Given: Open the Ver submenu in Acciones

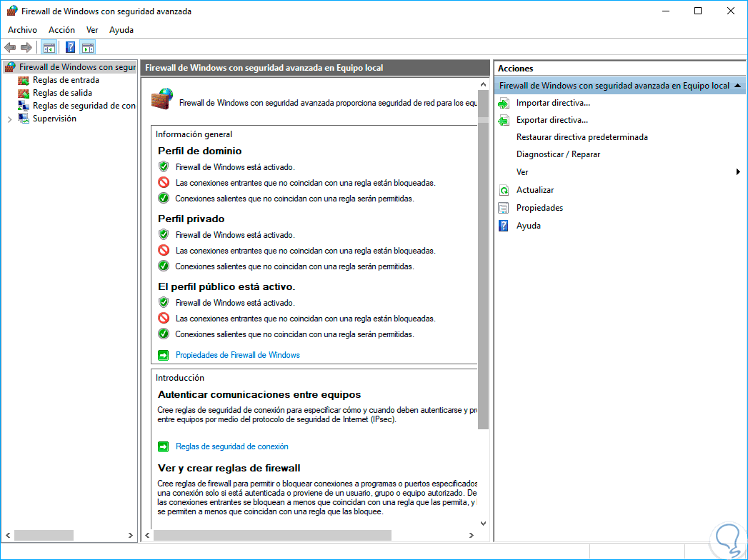Looking at the screenshot, I should point(522,172).
